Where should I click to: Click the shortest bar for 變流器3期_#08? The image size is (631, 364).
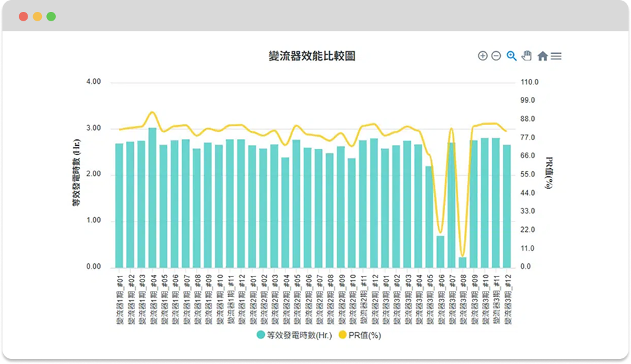[463, 262]
